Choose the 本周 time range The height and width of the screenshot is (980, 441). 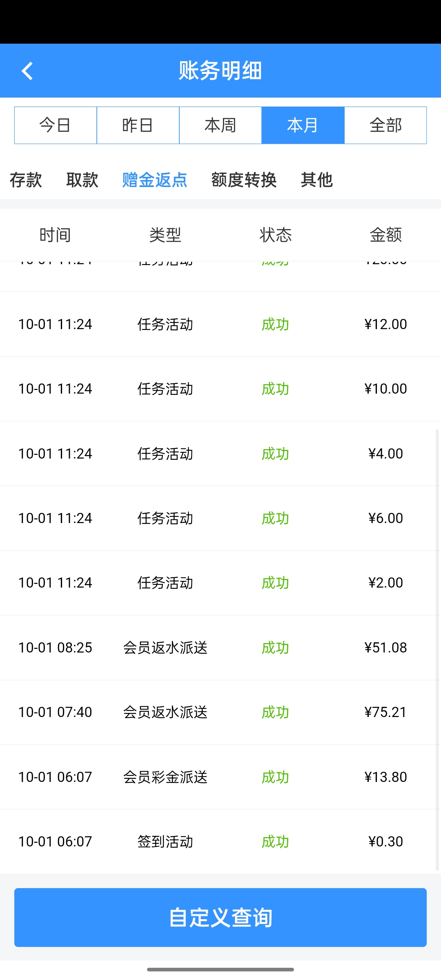[220, 125]
